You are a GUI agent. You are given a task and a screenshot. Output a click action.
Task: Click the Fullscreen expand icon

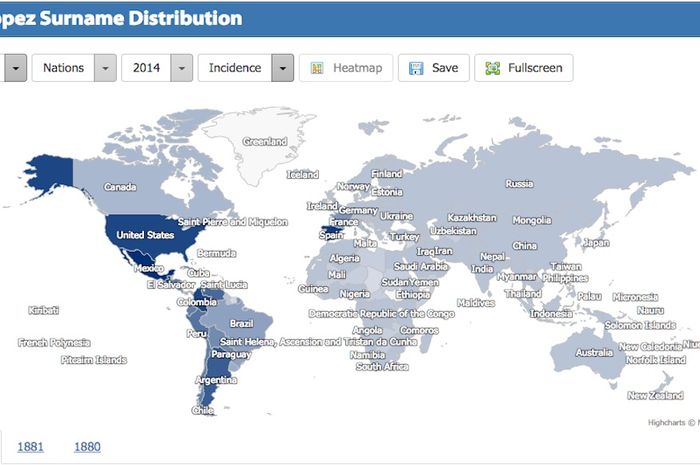pos(491,69)
